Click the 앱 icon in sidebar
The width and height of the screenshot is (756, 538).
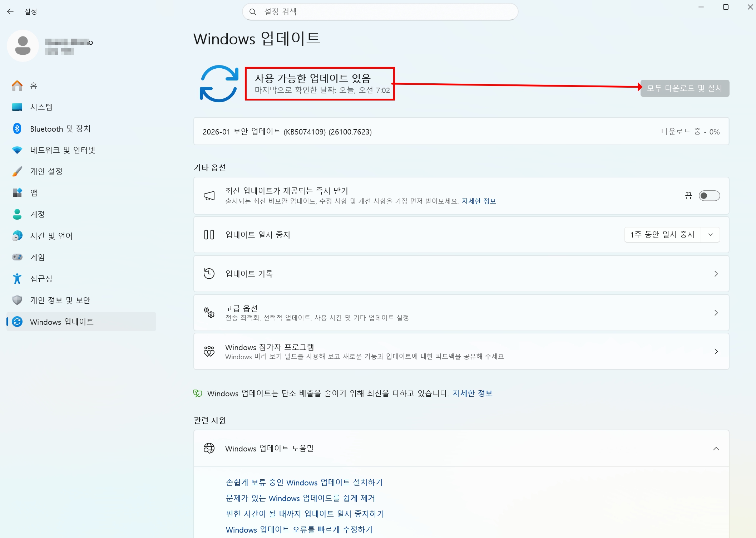tap(17, 193)
